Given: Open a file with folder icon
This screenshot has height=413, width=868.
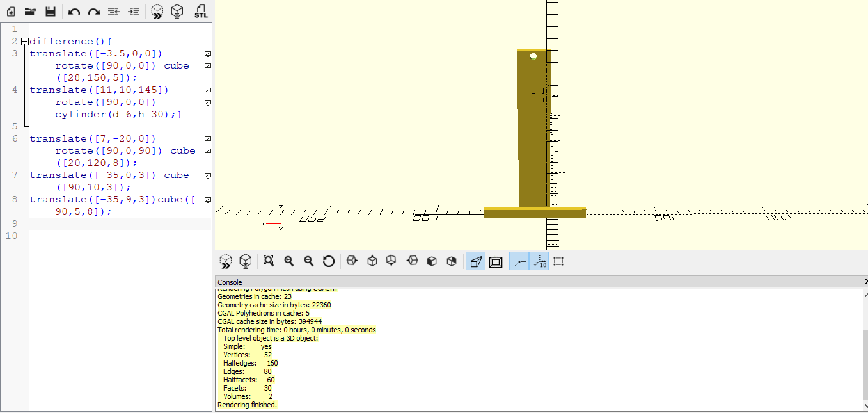Looking at the screenshot, I should (30, 12).
